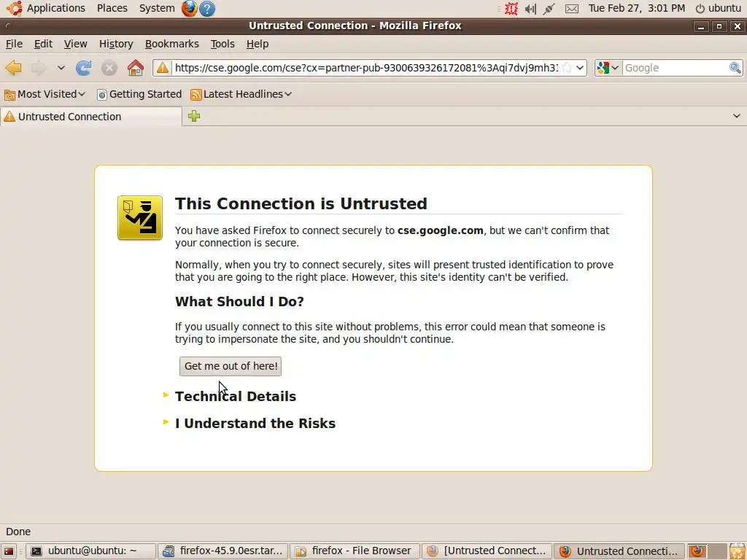Viewport: 747px width, 560px height.
Task: Open the Places menu in top panel
Action: pos(112,8)
